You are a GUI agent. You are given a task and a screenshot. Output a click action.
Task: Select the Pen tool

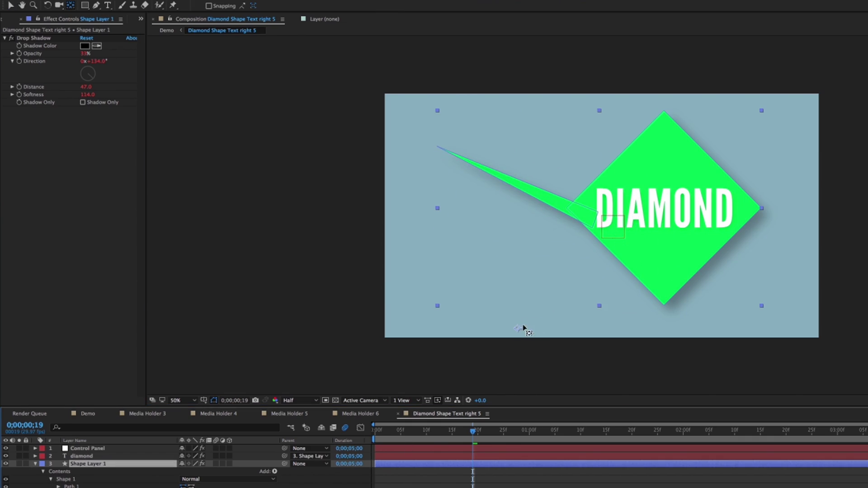[x=96, y=5]
